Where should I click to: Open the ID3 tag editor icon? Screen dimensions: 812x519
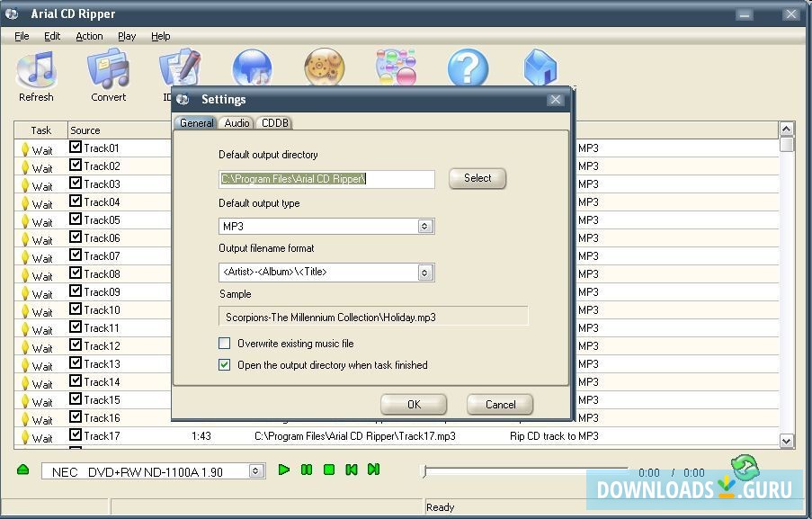click(x=178, y=67)
